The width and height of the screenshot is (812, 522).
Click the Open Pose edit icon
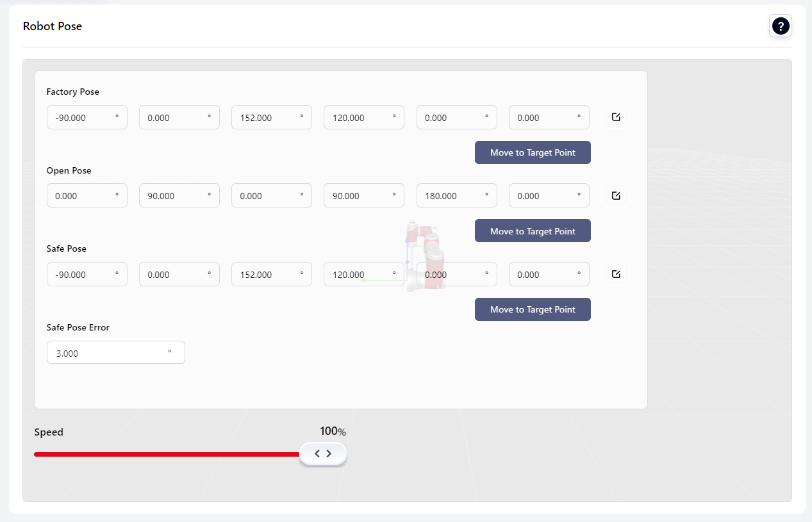coord(615,196)
